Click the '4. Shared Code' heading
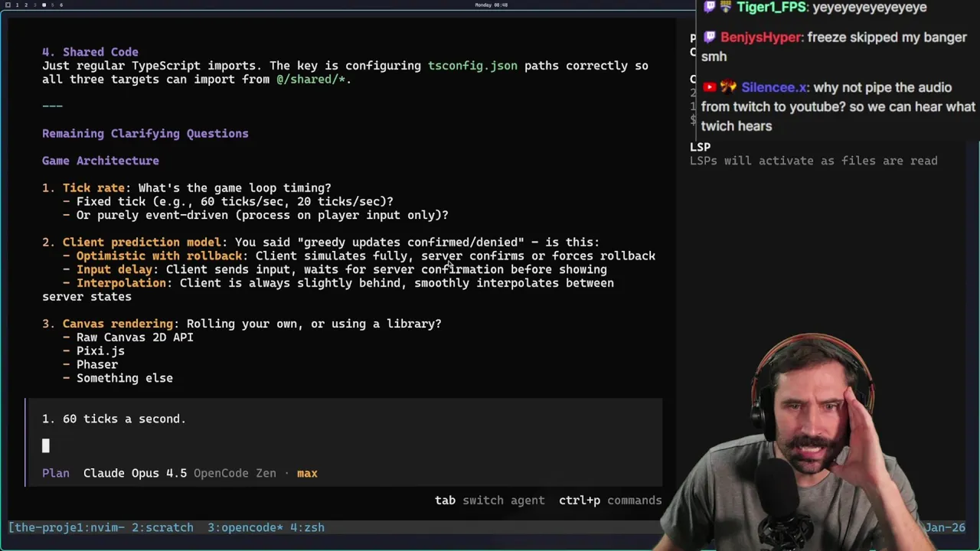 click(x=90, y=52)
